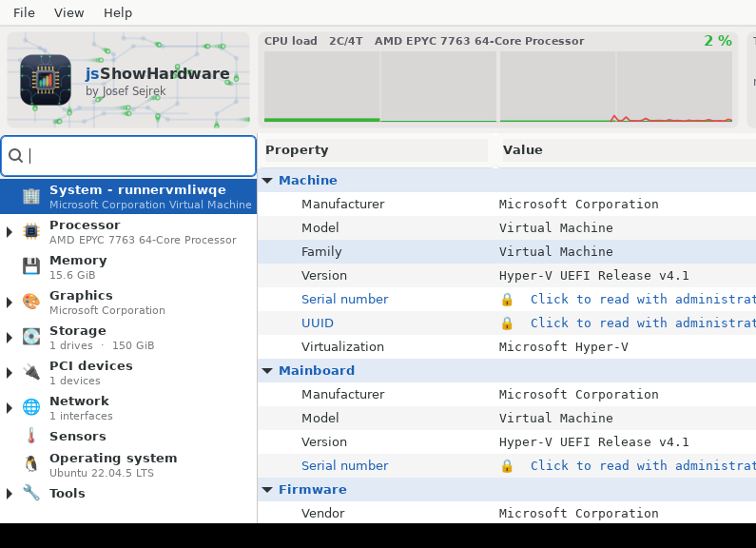This screenshot has height=548, width=756.
Task: Click the PCI devices plug icon
Action: click(31, 372)
